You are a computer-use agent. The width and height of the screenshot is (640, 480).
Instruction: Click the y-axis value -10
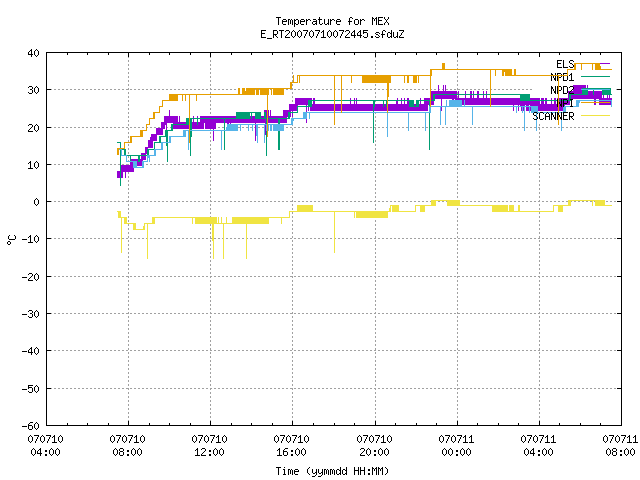coord(31,239)
